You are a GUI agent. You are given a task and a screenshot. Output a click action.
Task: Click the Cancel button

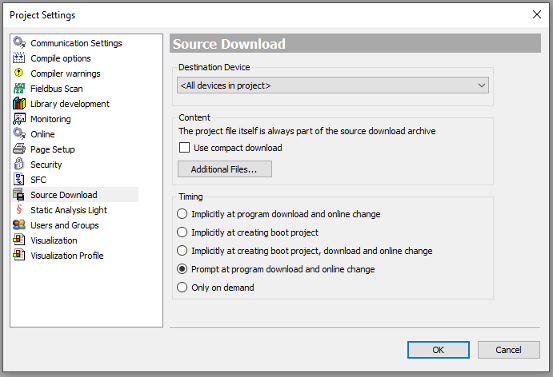click(508, 349)
